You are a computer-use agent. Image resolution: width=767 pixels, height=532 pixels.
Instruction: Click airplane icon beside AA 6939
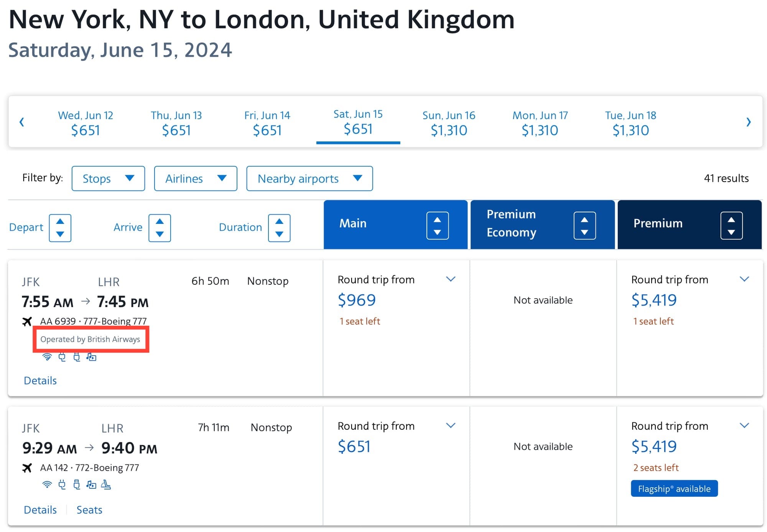[x=27, y=321]
